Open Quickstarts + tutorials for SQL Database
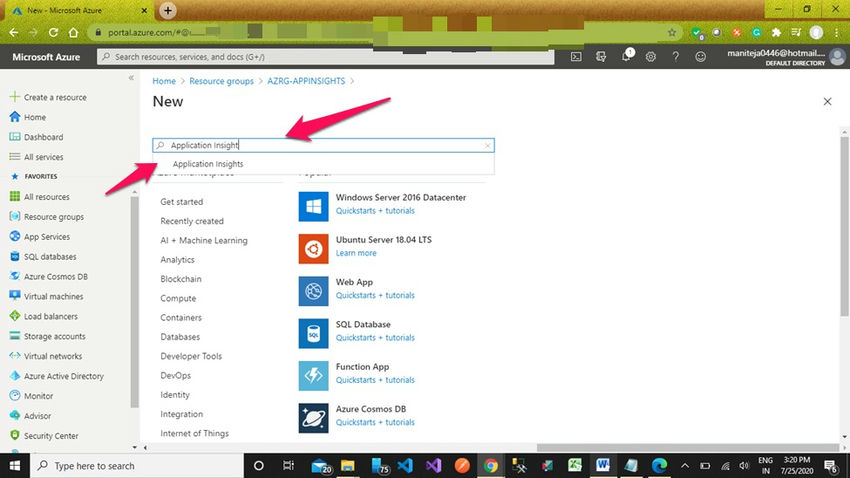The height and width of the screenshot is (478, 850). 375,338
